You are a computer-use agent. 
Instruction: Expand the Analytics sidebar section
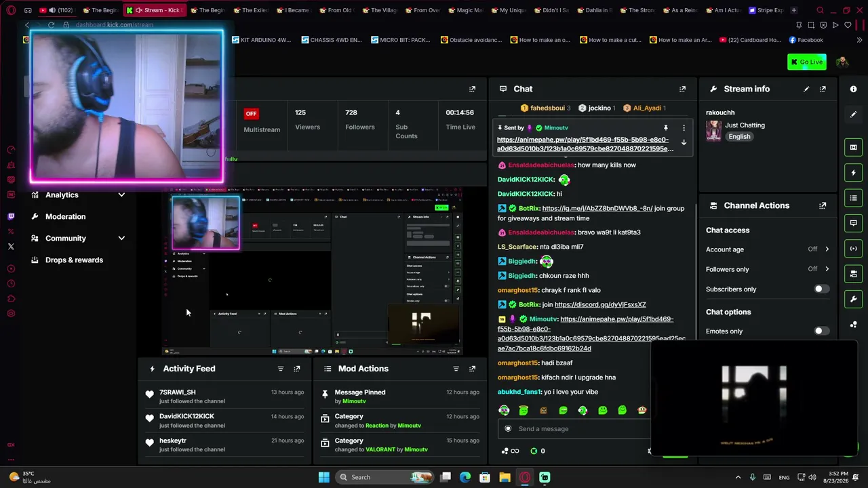click(121, 195)
